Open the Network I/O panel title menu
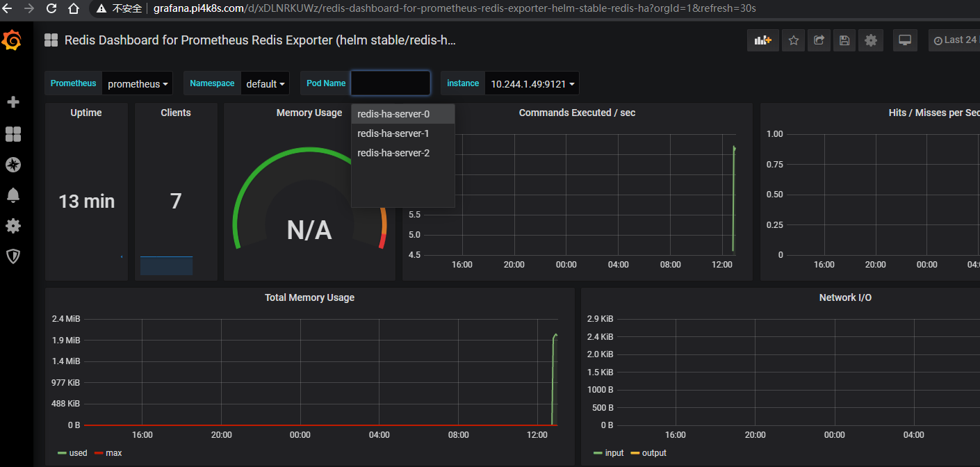The height and width of the screenshot is (467, 980). [845, 297]
